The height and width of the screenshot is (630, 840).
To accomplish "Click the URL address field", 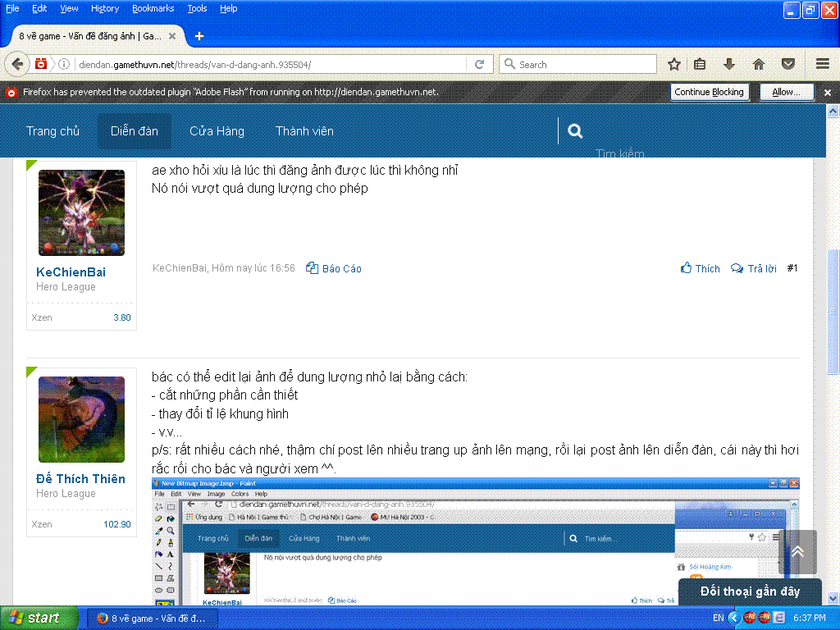I will [271, 64].
